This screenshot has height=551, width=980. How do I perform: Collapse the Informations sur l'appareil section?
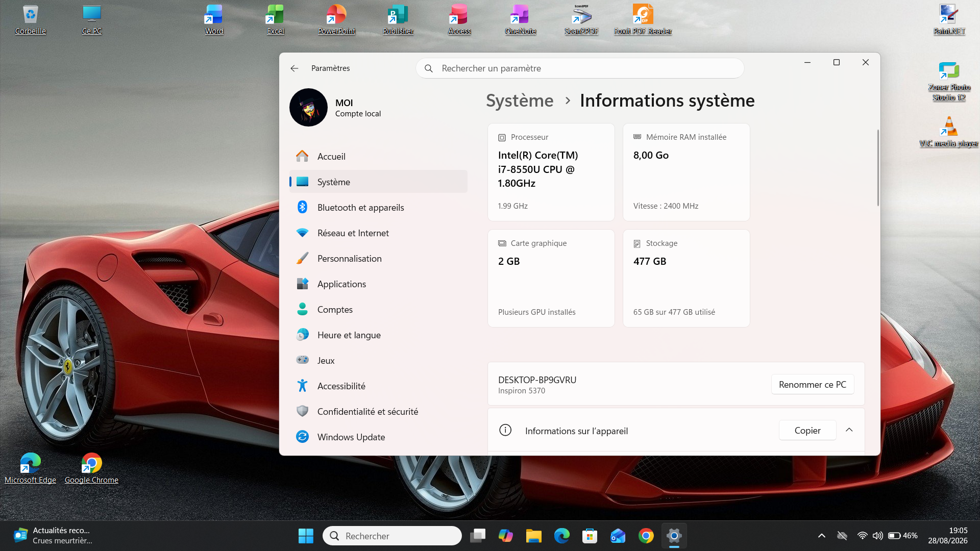click(x=849, y=430)
